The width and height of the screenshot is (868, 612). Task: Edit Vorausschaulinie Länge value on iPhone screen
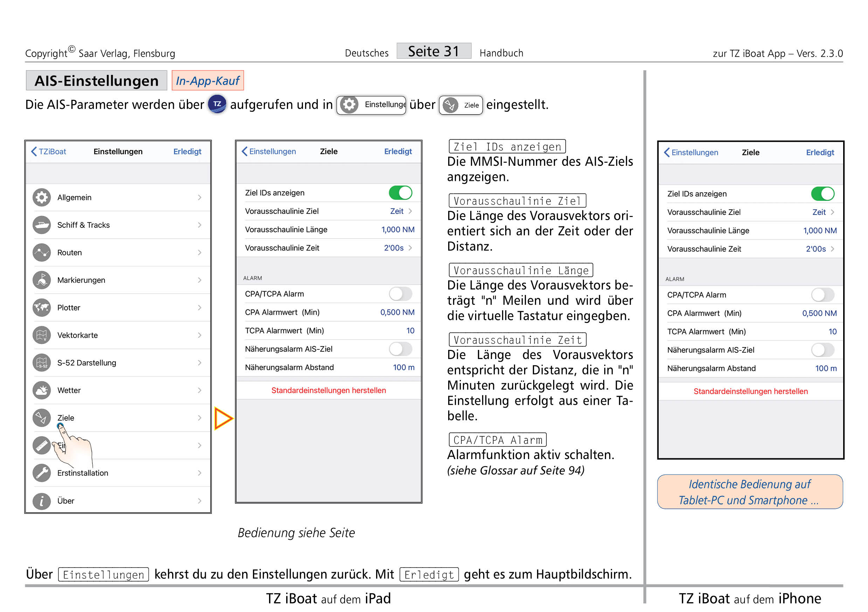820,231
